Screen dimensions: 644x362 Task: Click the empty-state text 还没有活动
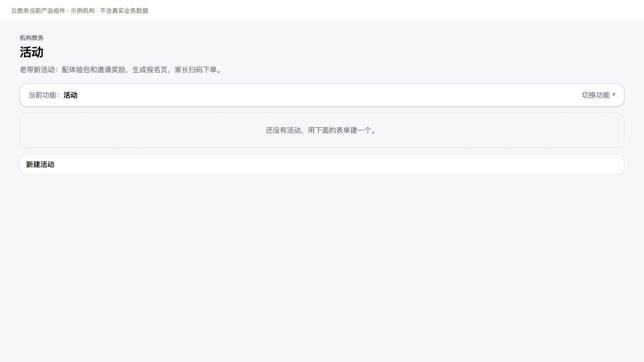[x=322, y=130]
